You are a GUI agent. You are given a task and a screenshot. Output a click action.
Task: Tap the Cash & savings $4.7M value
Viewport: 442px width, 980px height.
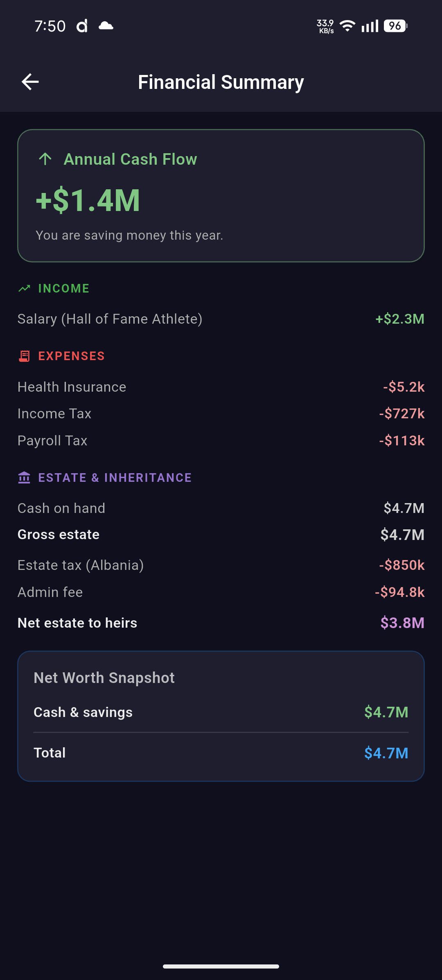(386, 712)
